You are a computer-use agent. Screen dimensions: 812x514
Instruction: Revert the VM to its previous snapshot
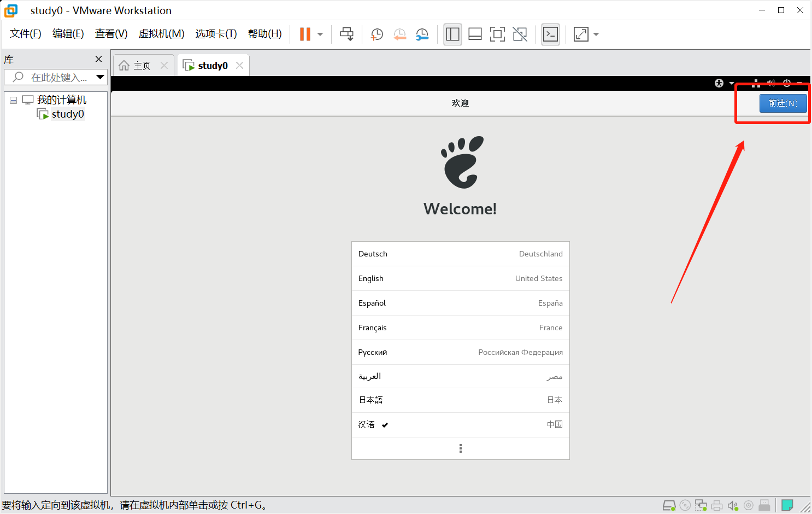point(399,34)
